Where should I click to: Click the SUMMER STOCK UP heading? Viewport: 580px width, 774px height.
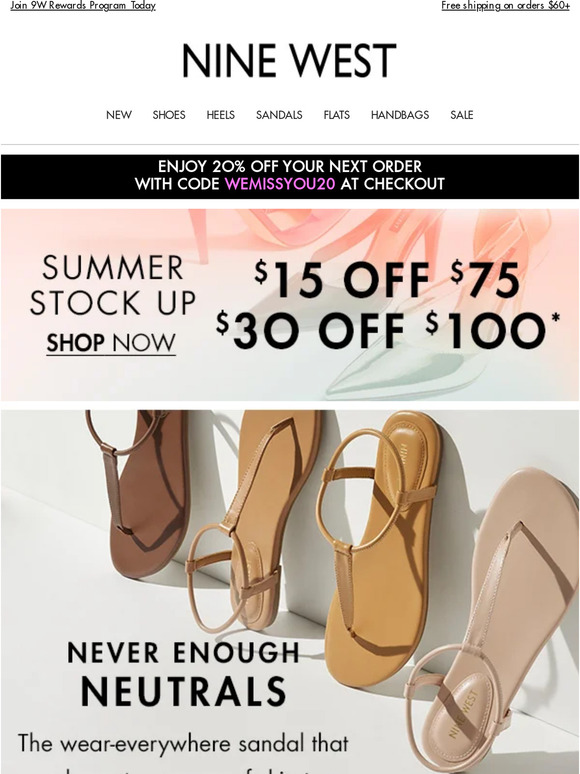[113, 285]
